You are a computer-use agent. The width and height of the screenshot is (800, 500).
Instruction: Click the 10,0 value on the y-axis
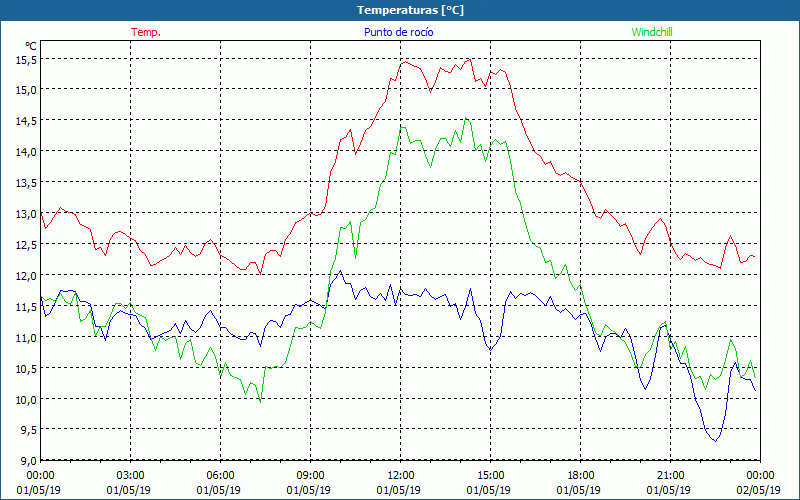[27, 399]
